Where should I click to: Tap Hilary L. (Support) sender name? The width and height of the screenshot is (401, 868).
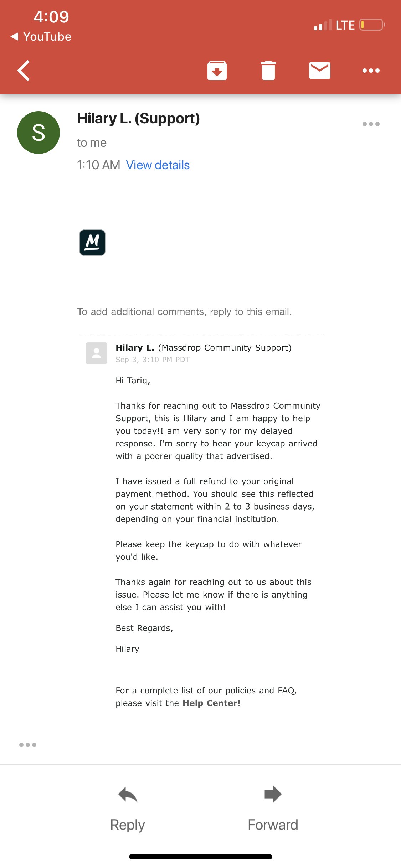click(x=138, y=119)
